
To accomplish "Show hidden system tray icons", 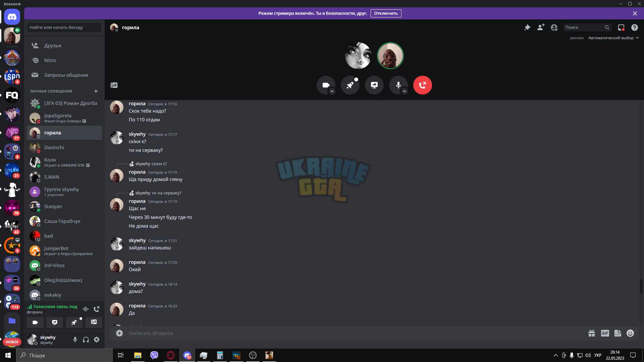I will [x=556, y=355].
